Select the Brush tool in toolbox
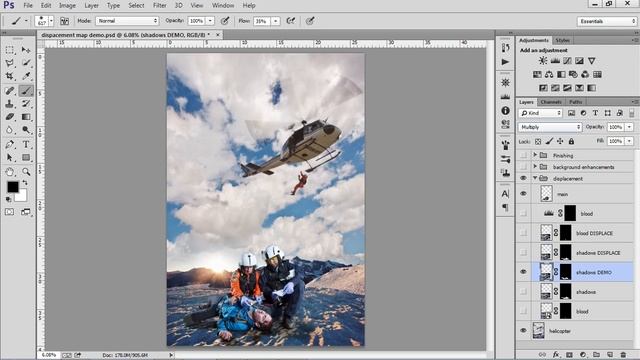The image size is (640, 360). (26, 91)
